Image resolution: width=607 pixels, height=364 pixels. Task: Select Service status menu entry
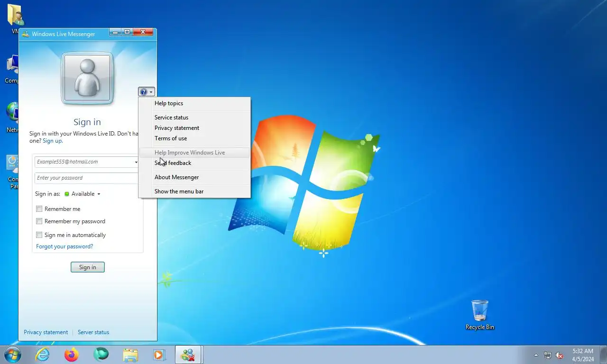click(194, 118)
